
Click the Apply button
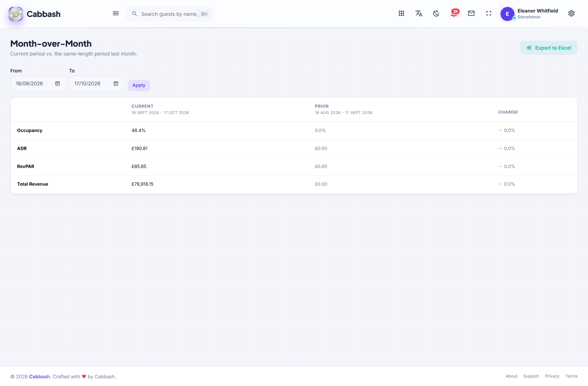pyautogui.click(x=139, y=85)
